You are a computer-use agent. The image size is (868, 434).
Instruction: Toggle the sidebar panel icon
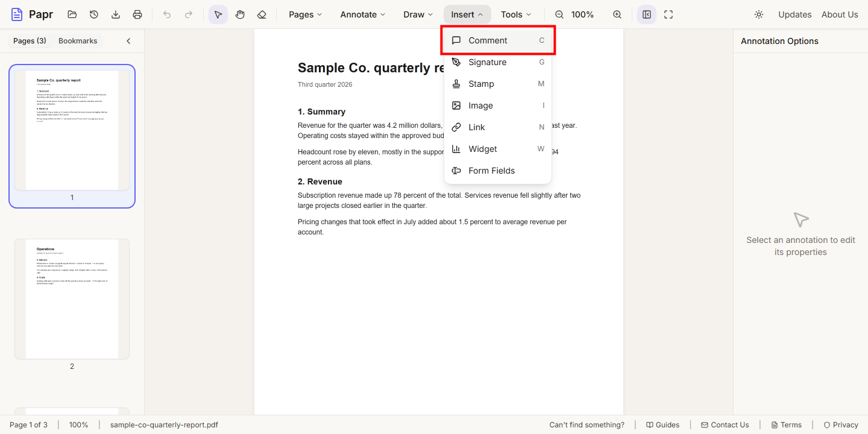pyautogui.click(x=647, y=14)
